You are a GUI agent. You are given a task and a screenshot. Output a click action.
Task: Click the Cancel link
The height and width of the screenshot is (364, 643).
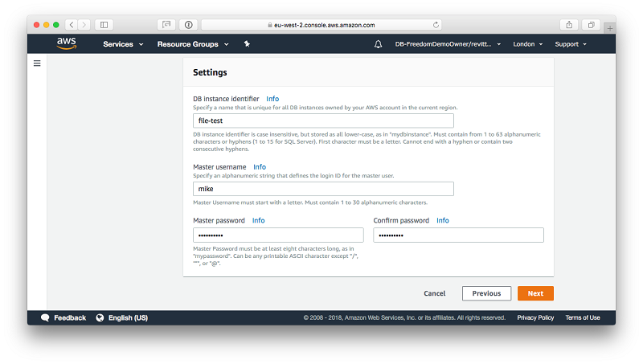(434, 293)
